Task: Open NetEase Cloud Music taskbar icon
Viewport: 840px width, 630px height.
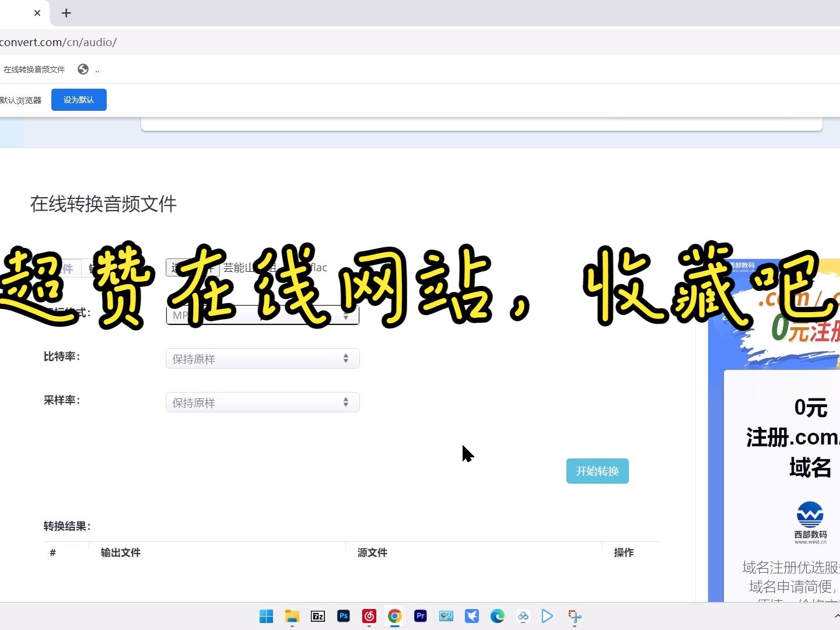Action: tap(369, 616)
